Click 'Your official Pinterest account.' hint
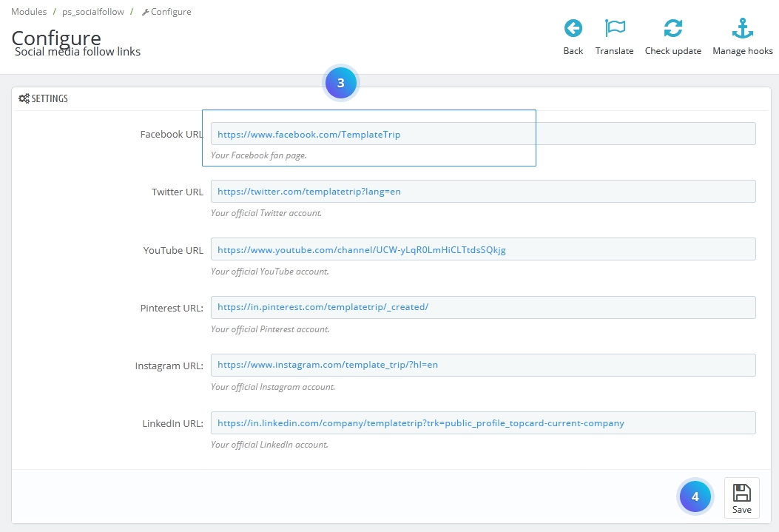Screen dimensions: 779x532 (270, 329)
